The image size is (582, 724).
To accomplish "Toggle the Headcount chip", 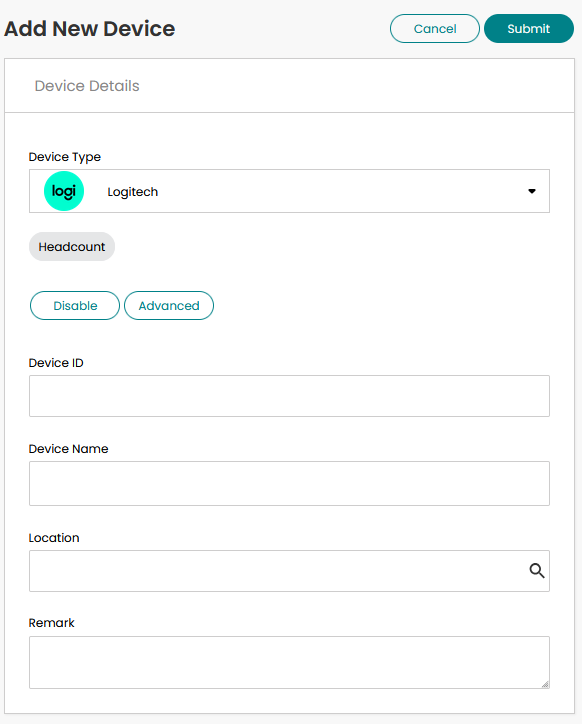I will [72, 247].
